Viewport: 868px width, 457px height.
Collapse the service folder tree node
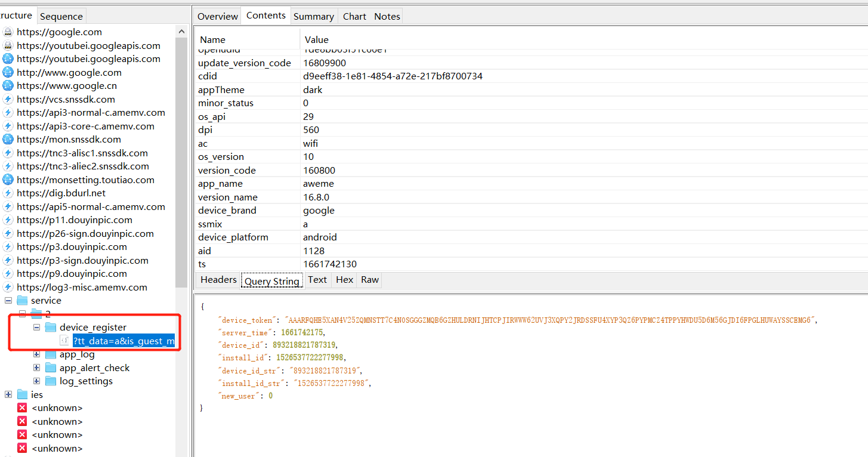(8, 301)
